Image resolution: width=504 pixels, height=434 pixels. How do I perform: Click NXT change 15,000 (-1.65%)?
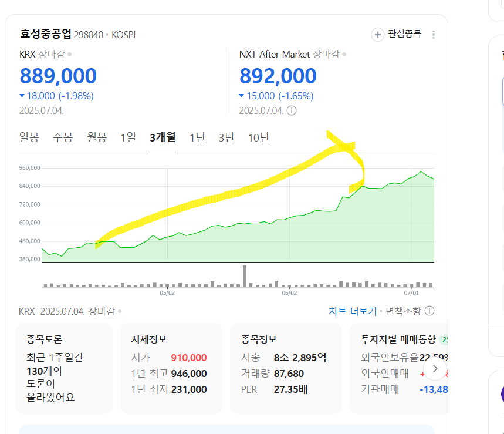276,96
